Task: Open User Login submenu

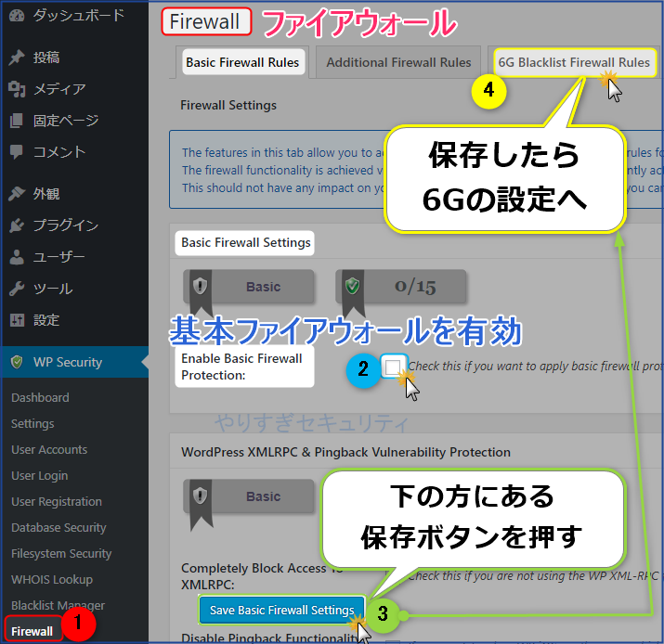Action: click(39, 476)
